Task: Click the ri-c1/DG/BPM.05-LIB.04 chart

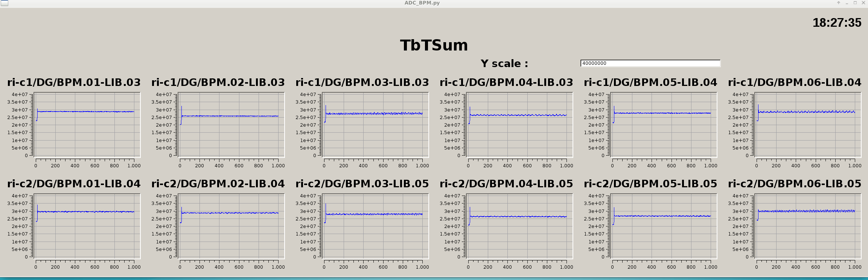Action: [x=664, y=125]
